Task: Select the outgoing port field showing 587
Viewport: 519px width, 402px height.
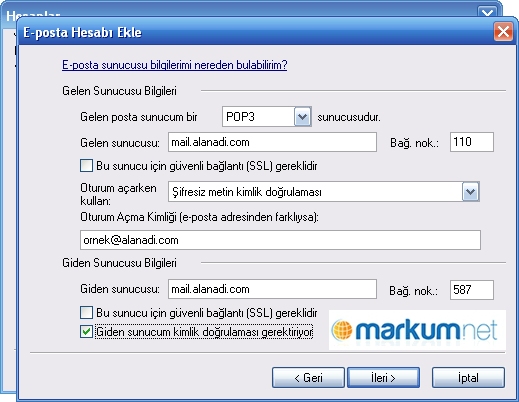Action: tap(472, 290)
